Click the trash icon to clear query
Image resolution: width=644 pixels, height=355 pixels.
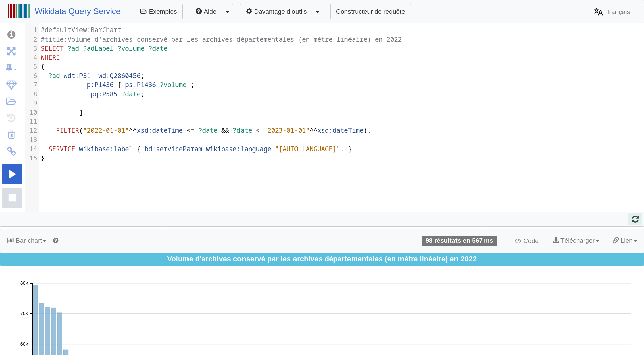[x=11, y=135]
